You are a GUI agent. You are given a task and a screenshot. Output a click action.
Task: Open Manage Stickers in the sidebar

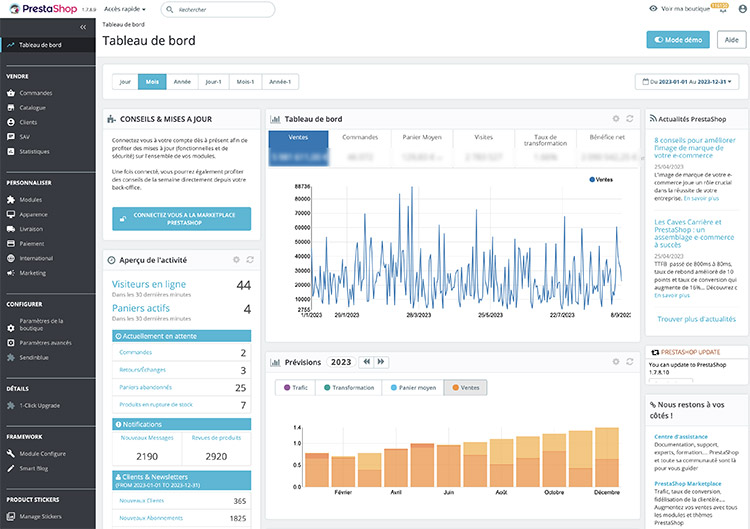(40, 517)
